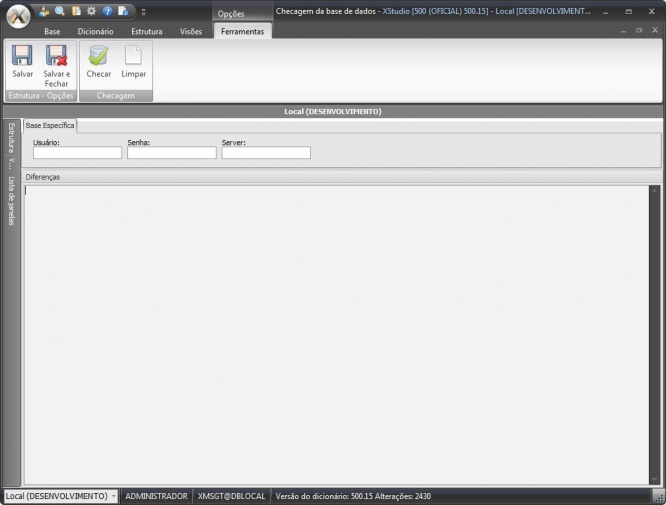Open the Visões ribbon tab
The width and height of the screenshot is (666, 505).
click(190, 32)
